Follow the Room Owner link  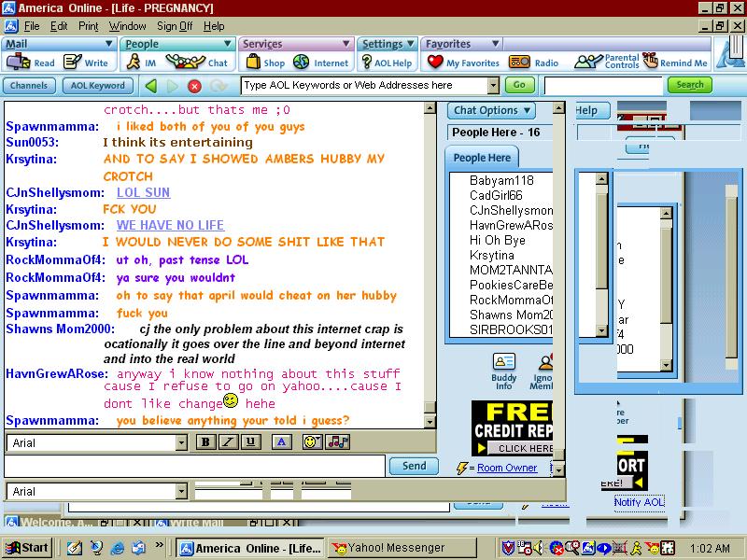(507, 468)
